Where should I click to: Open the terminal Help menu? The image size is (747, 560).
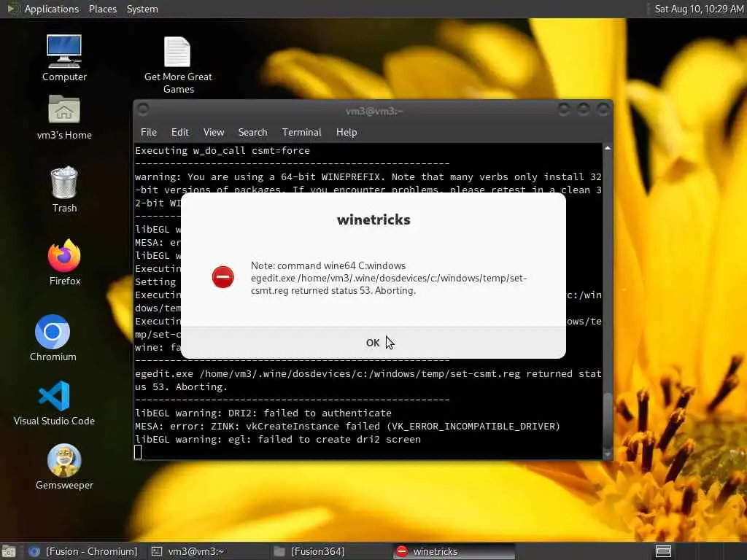347,133
